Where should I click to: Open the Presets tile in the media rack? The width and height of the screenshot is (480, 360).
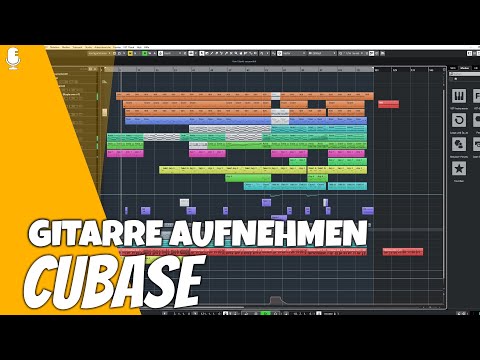459,144
